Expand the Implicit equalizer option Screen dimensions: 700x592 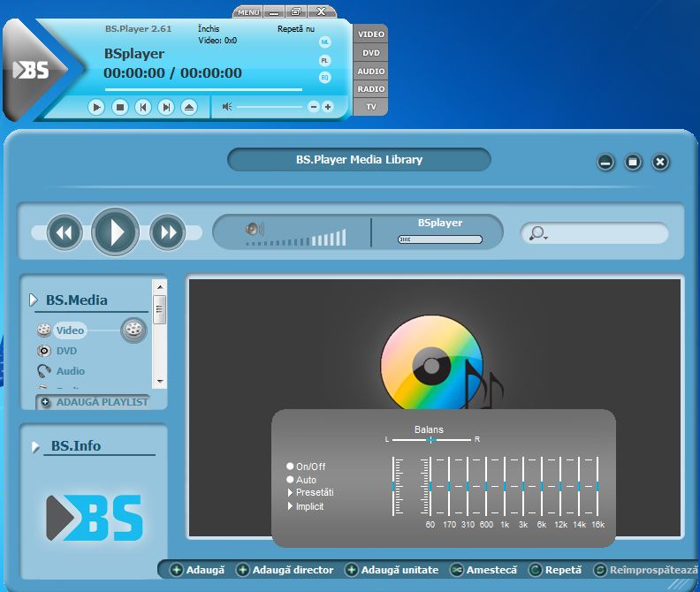coord(306,506)
